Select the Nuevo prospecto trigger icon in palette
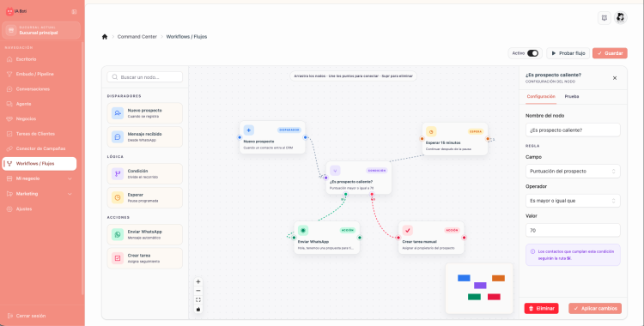 [x=118, y=113]
